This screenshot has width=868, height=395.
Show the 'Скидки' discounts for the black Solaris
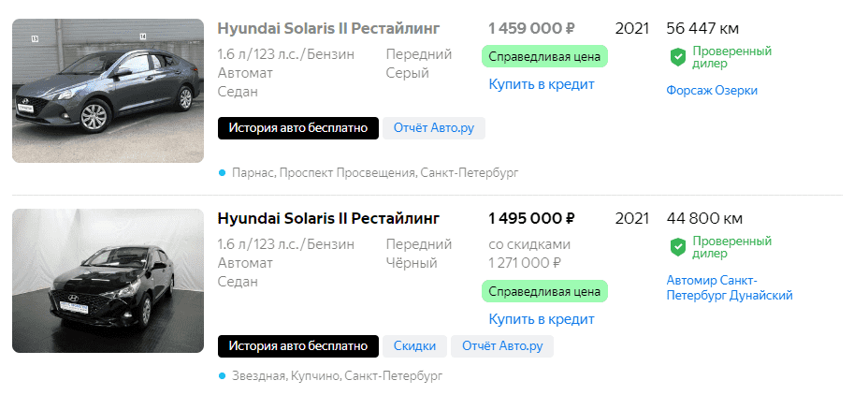point(414,346)
